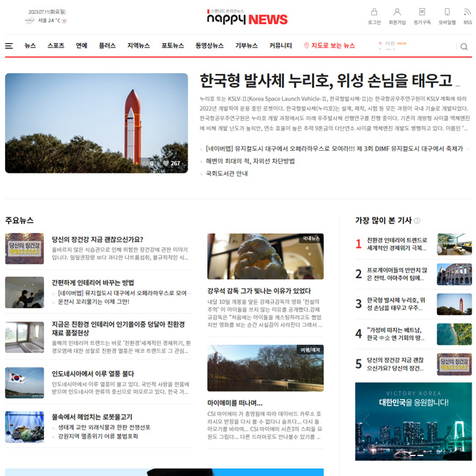This screenshot has height=476, width=476.
Task: Click the banner next arrow
Action: (x=459, y=420)
